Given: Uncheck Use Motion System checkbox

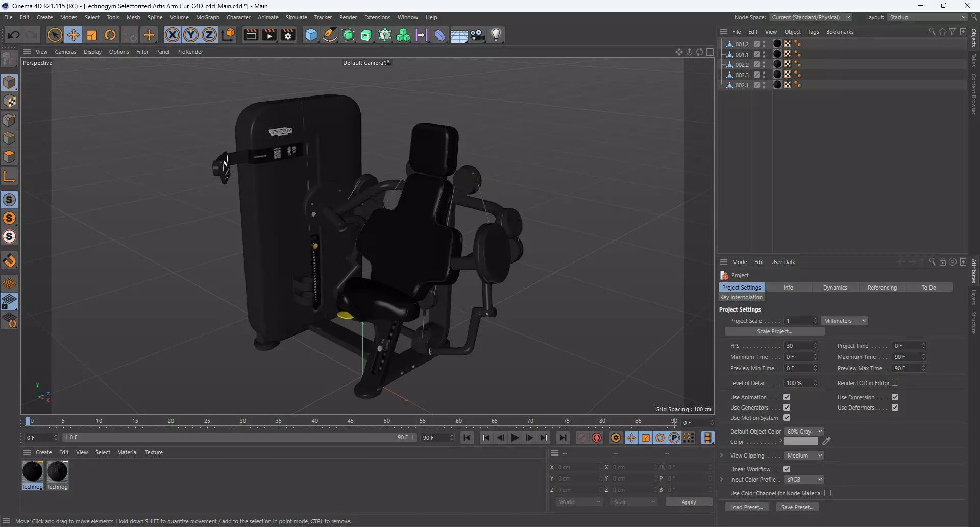Looking at the screenshot, I should coord(787,418).
